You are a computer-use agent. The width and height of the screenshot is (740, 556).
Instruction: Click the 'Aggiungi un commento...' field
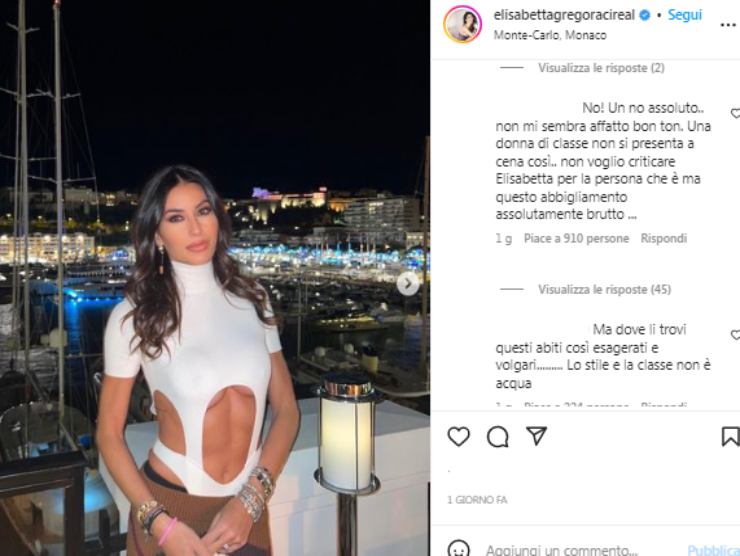click(x=562, y=550)
